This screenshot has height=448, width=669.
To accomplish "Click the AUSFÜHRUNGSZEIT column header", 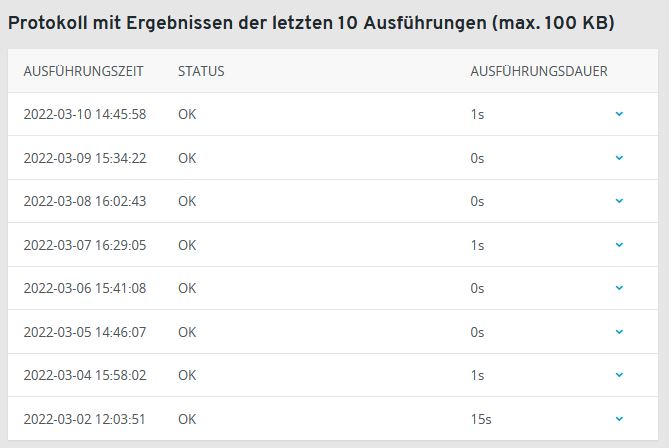I will click(84, 72).
